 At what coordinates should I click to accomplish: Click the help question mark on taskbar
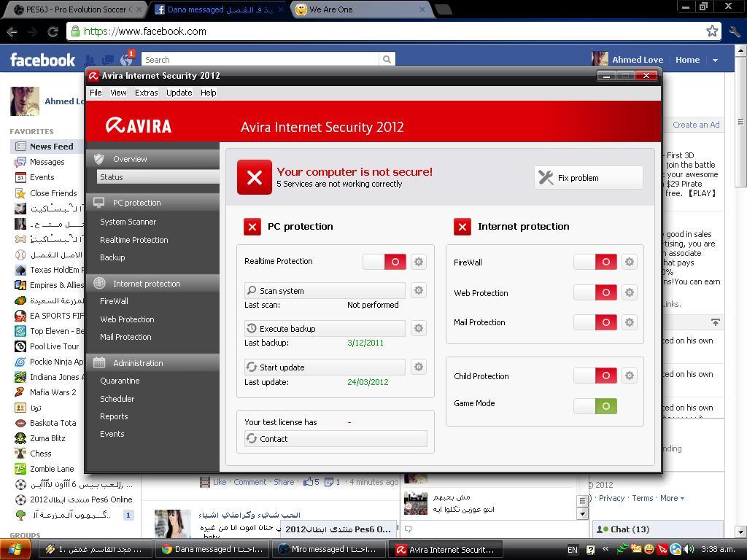(x=590, y=550)
